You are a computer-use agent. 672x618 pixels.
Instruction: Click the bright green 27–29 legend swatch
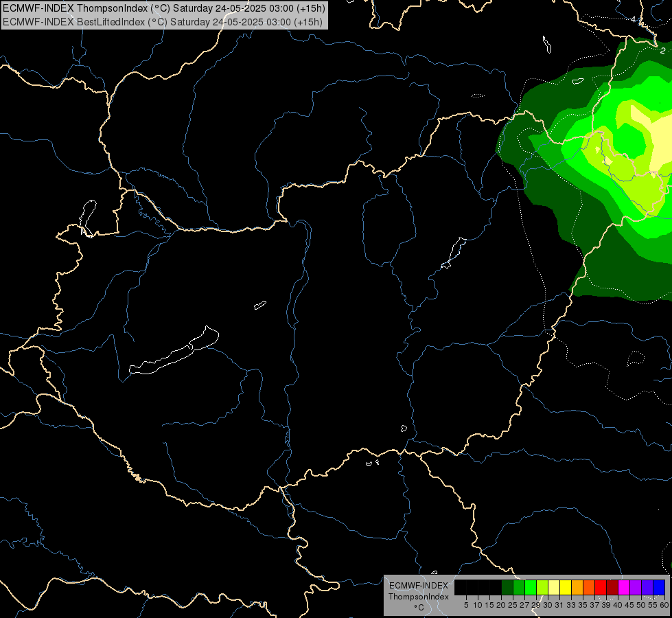[531, 587]
